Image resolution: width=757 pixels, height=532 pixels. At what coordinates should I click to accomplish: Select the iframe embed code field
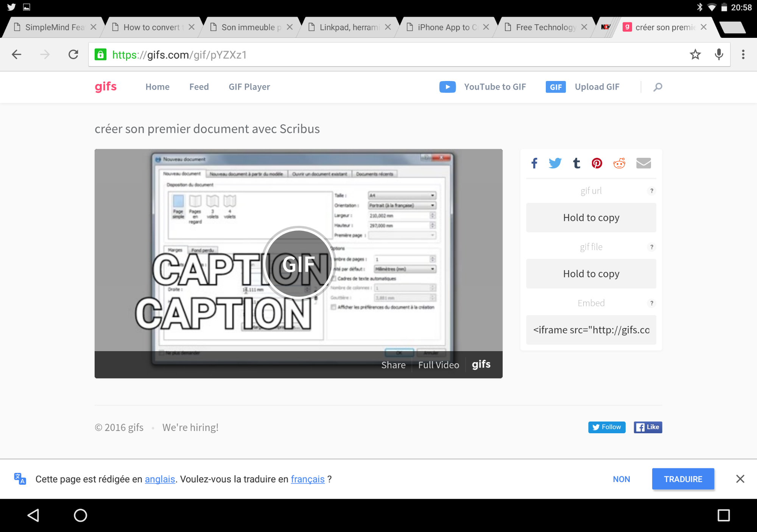pyautogui.click(x=591, y=330)
